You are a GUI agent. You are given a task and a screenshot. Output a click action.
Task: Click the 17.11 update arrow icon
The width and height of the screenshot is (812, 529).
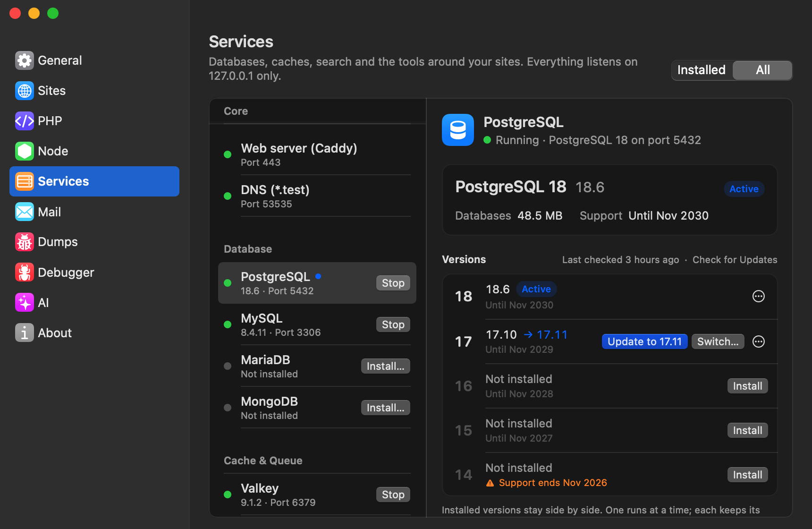528,334
